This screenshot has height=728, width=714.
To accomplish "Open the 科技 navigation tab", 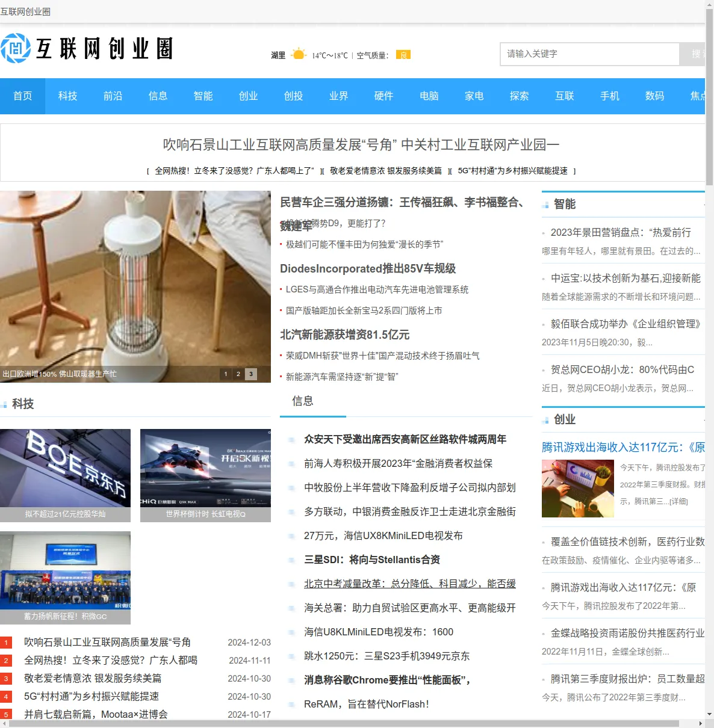I will point(67,96).
